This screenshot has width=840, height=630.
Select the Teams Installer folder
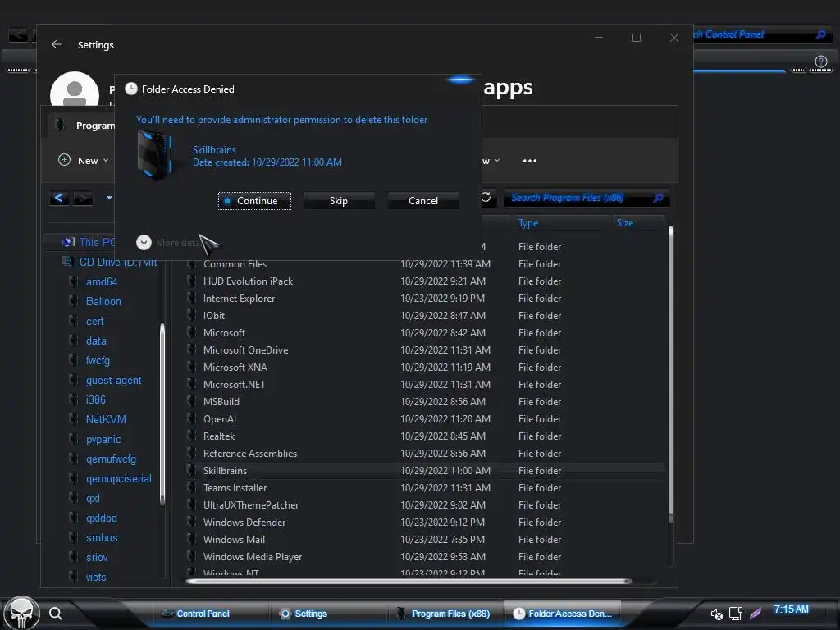pos(426,487)
